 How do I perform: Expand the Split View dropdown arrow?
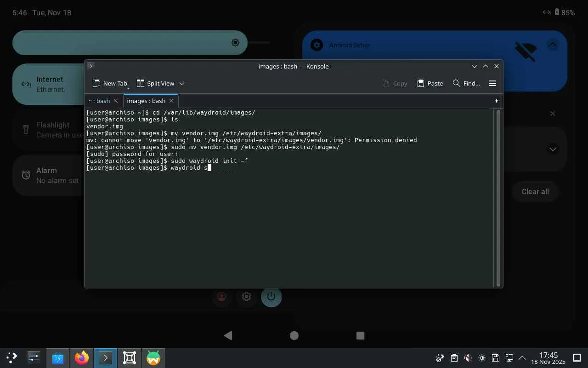(x=182, y=83)
